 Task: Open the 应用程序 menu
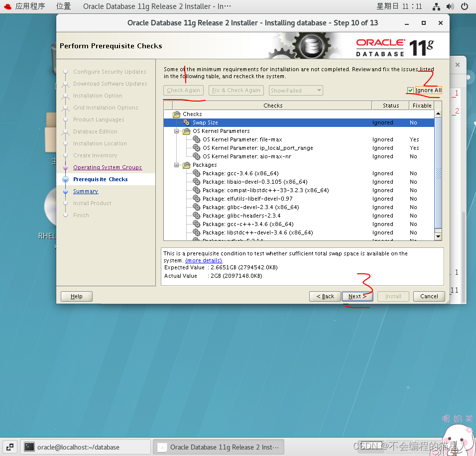point(30,6)
